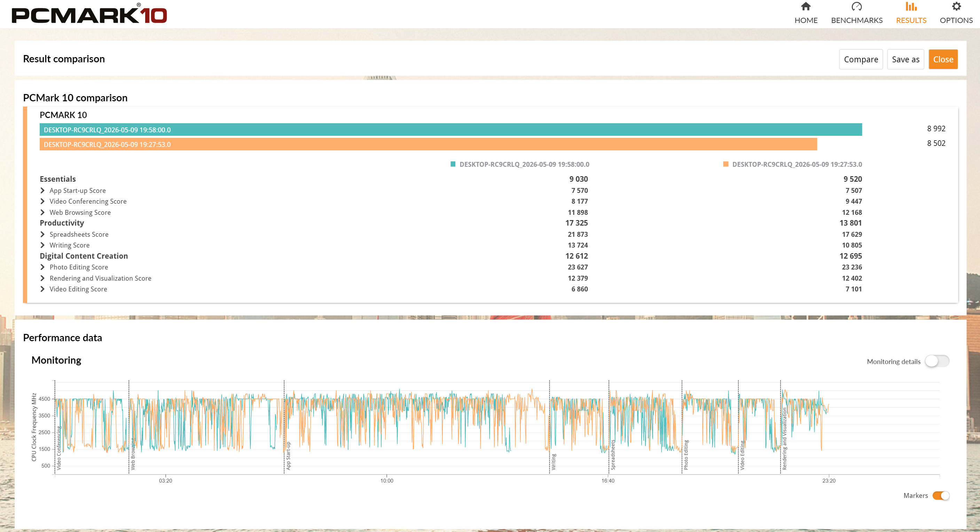Click the PCMark 10 logo
This screenshot has height=532, width=980.
(89, 14)
